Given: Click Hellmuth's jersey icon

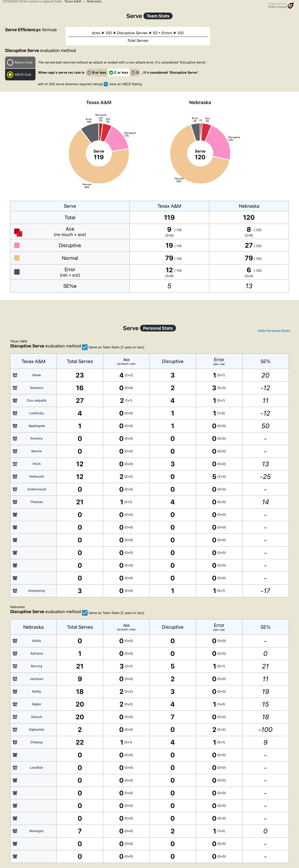Looking at the screenshot, I should click(15, 476).
